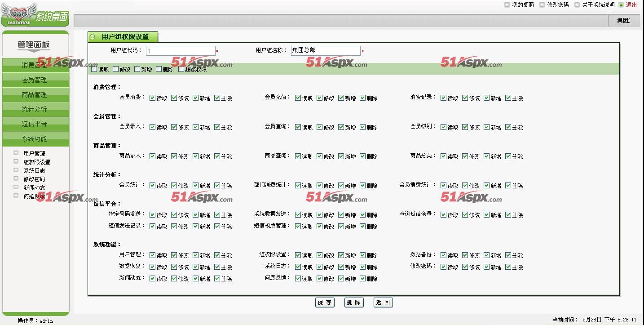
Task: Expand the 统计分析 sidebar menu
Action: [x=35, y=109]
